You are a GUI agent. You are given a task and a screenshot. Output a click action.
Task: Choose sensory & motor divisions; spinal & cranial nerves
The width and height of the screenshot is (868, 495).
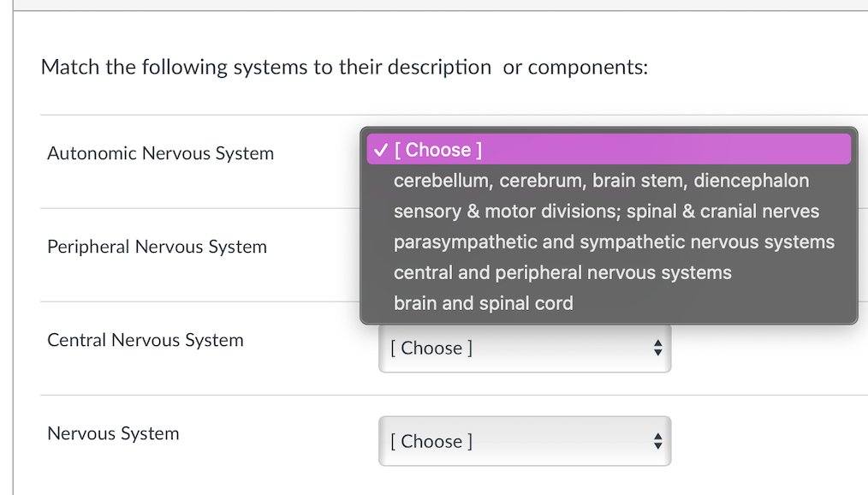(605, 211)
